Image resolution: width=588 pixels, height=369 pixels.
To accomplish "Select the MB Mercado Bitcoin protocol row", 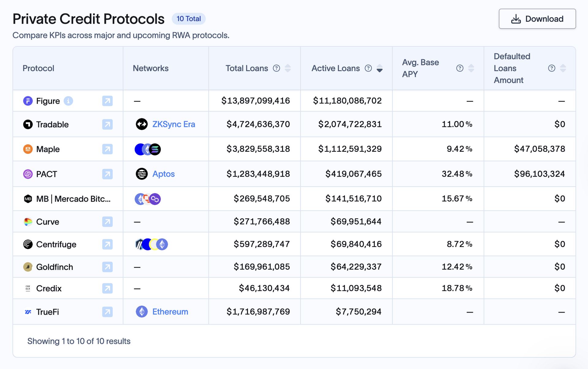I will (x=73, y=199).
